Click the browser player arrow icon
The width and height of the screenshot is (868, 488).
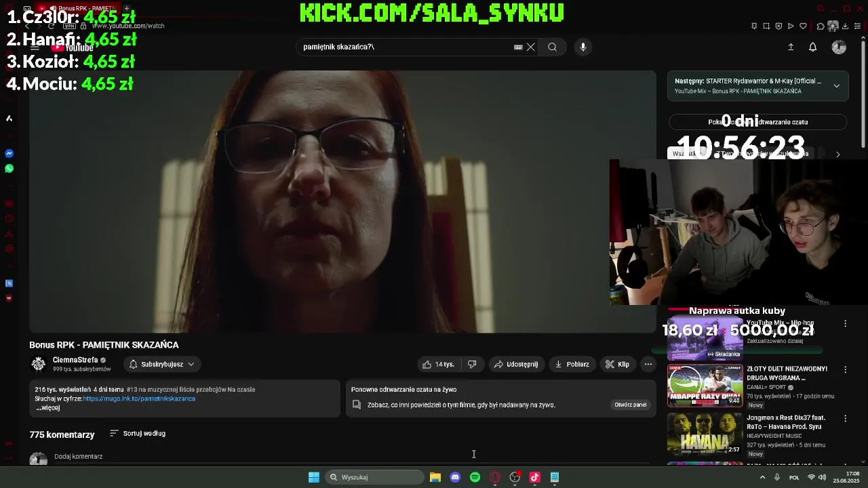tap(791, 26)
